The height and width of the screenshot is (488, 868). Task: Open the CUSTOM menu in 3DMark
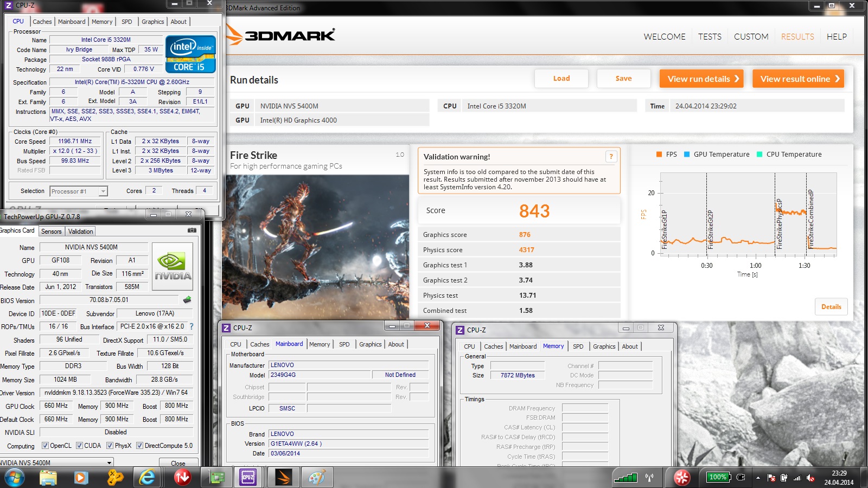click(751, 37)
